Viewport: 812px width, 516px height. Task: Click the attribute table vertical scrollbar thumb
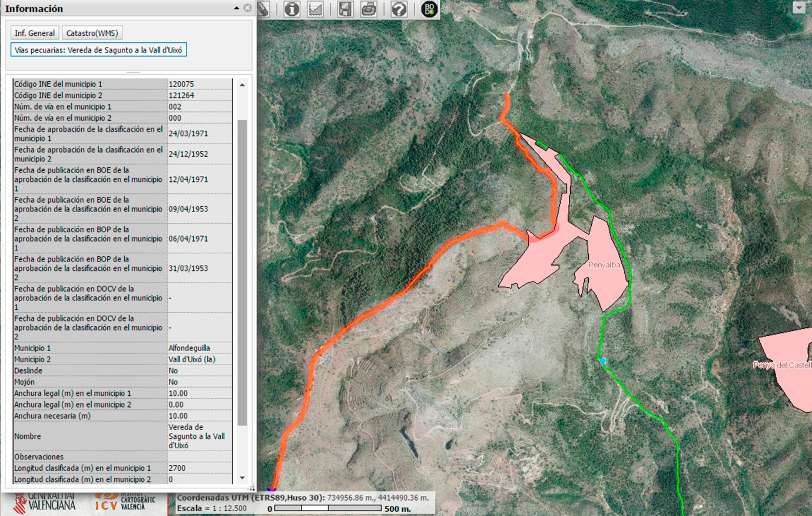(x=242, y=271)
